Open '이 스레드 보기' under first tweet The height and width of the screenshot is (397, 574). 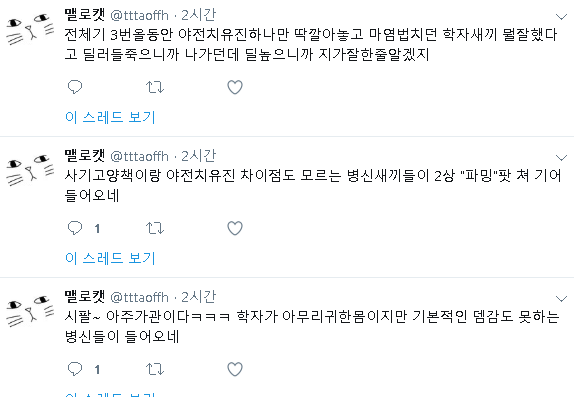click(x=110, y=117)
